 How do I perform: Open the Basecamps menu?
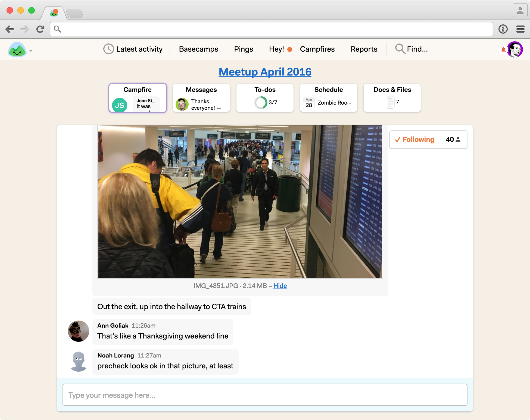pyautogui.click(x=198, y=49)
